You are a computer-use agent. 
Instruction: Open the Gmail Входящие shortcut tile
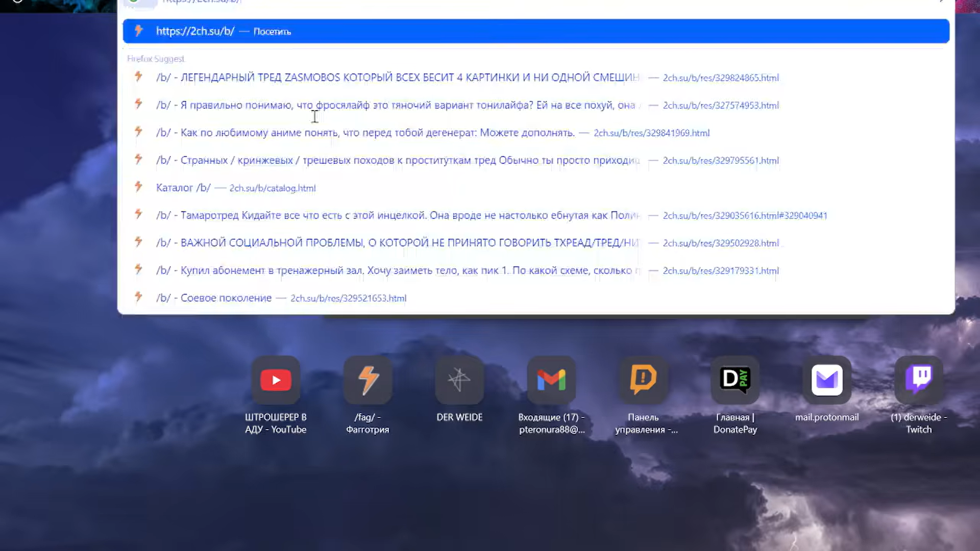[551, 380]
